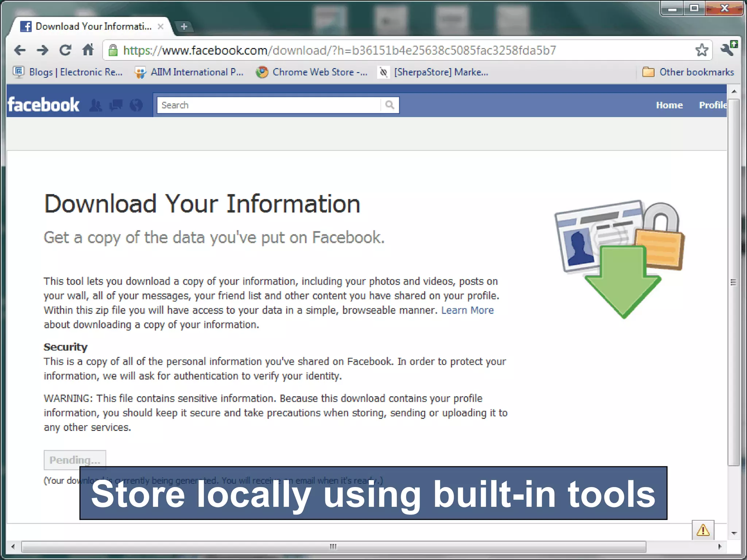Maximize the Chrome window

(x=694, y=8)
